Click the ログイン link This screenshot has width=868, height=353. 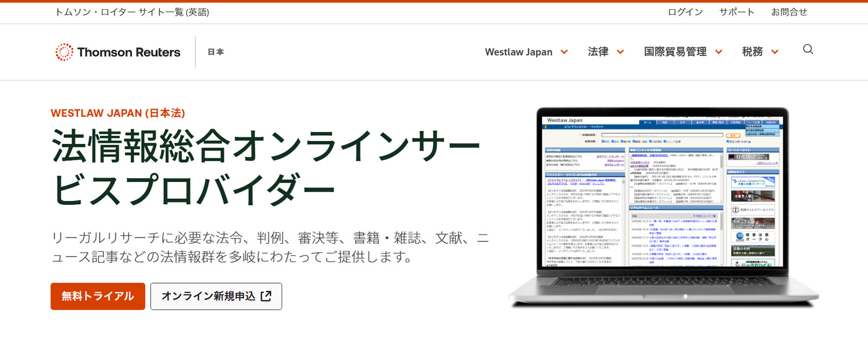click(685, 12)
